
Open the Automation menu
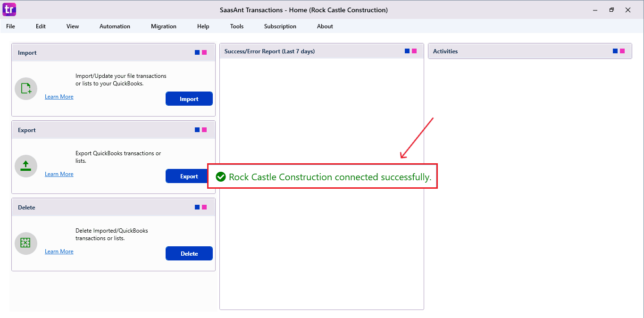pos(115,26)
